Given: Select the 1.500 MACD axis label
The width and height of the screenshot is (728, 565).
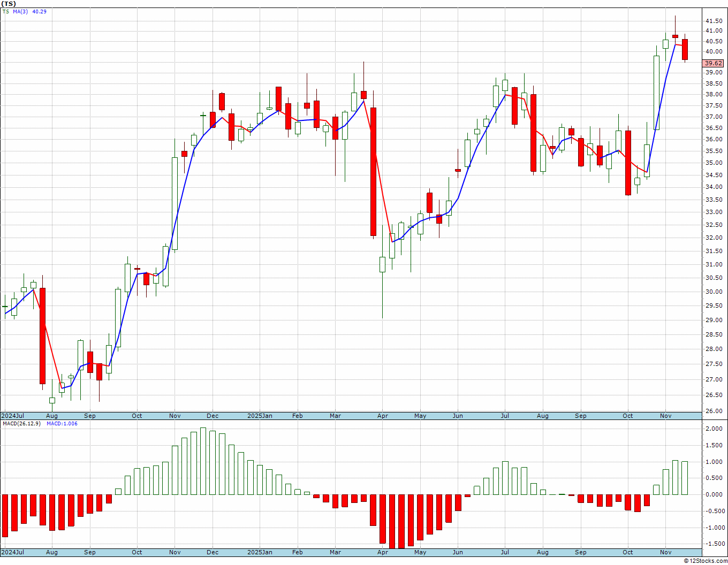Looking at the screenshot, I should [714, 446].
